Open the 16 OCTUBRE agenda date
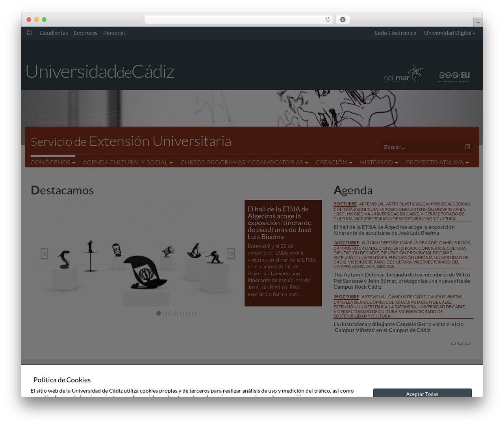504x427 pixels. [x=346, y=243]
